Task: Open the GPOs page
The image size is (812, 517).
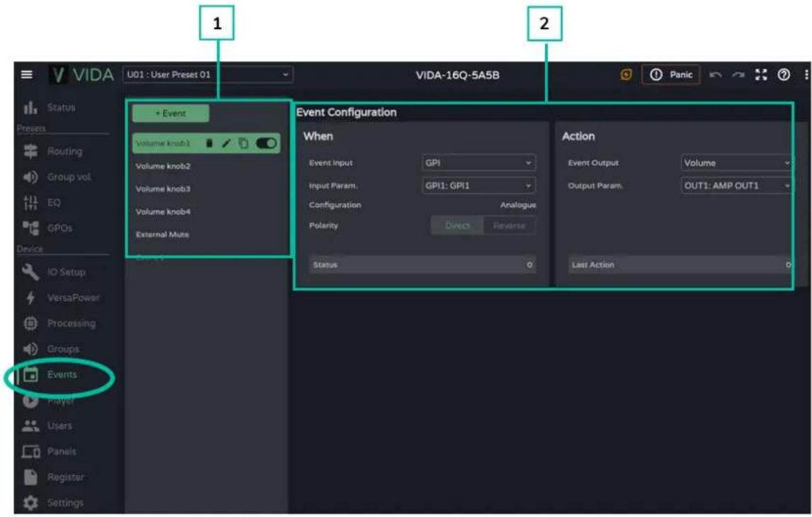Action: click(47, 228)
